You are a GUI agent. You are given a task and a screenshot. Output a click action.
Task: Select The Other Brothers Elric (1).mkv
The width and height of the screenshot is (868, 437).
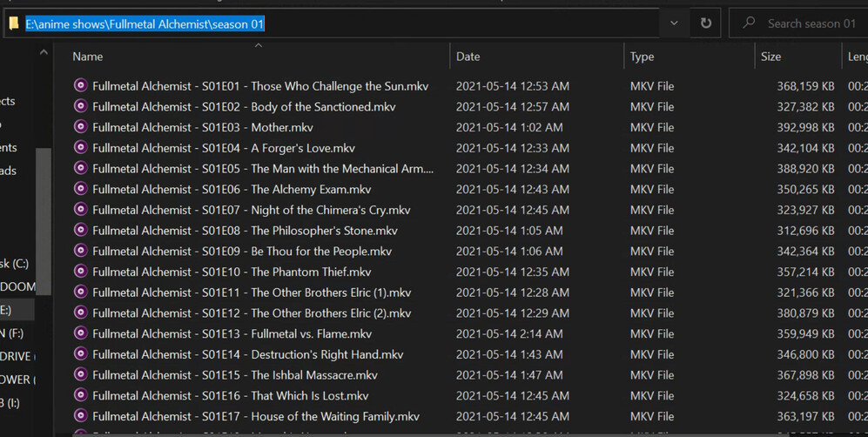252,292
